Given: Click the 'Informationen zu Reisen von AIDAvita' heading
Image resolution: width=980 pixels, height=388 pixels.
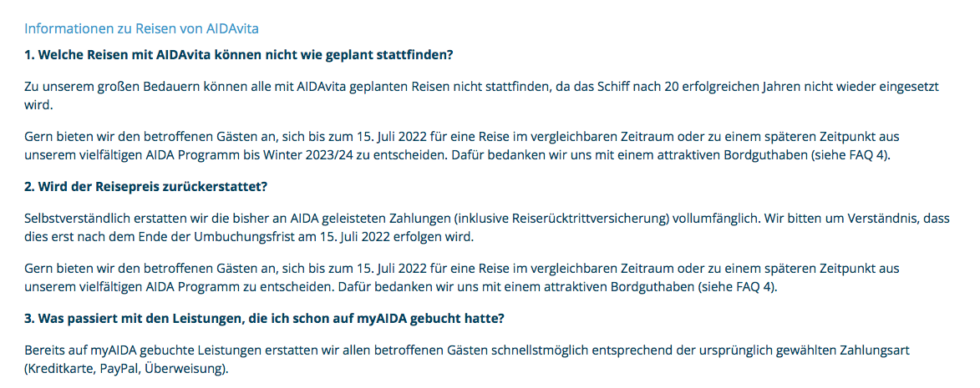Looking at the screenshot, I should pyautogui.click(x=141, y=29).
